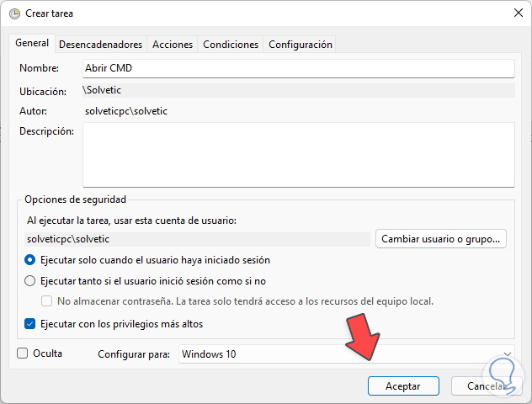This screenshot has width=532, height=404.
Task: Switch to the General tab
Action: tap(32, 44)
